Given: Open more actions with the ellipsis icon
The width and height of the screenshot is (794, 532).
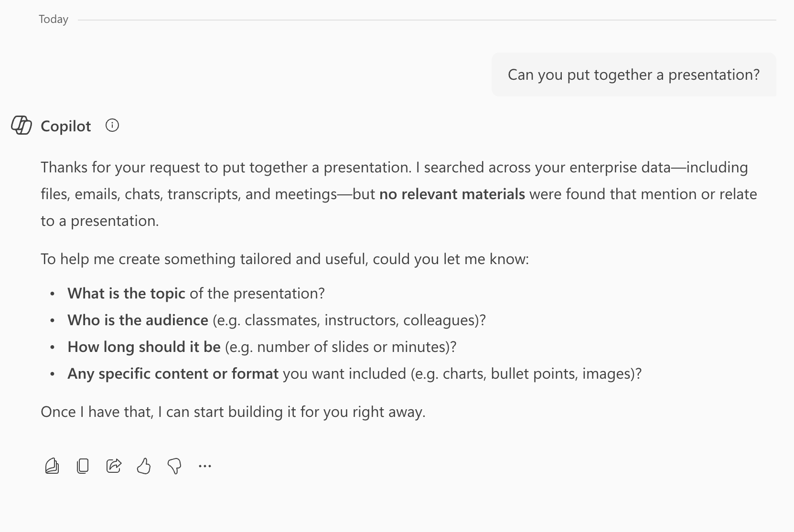Looking at the screenshot, I should click(205, 466).
